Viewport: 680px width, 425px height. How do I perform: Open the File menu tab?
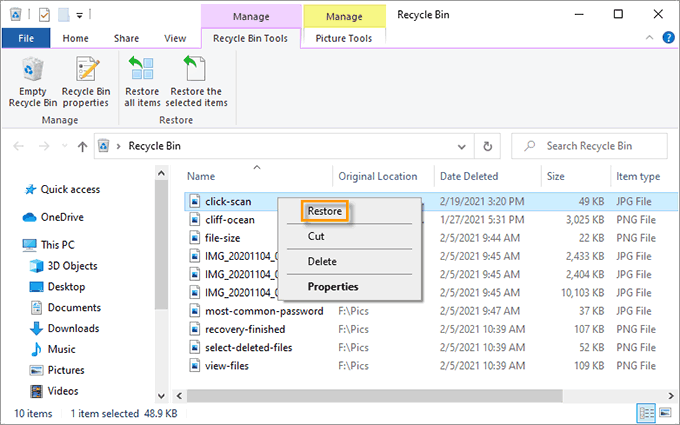[26, 38]
